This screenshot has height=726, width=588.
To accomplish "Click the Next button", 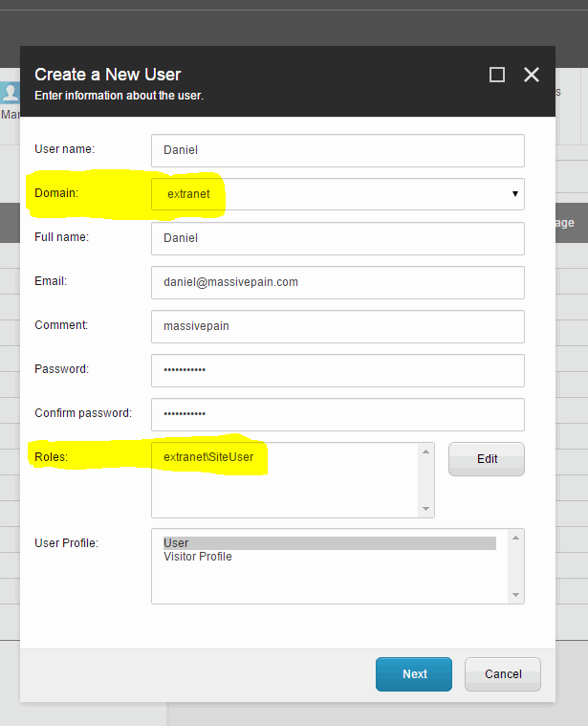I will coord(414,674).
